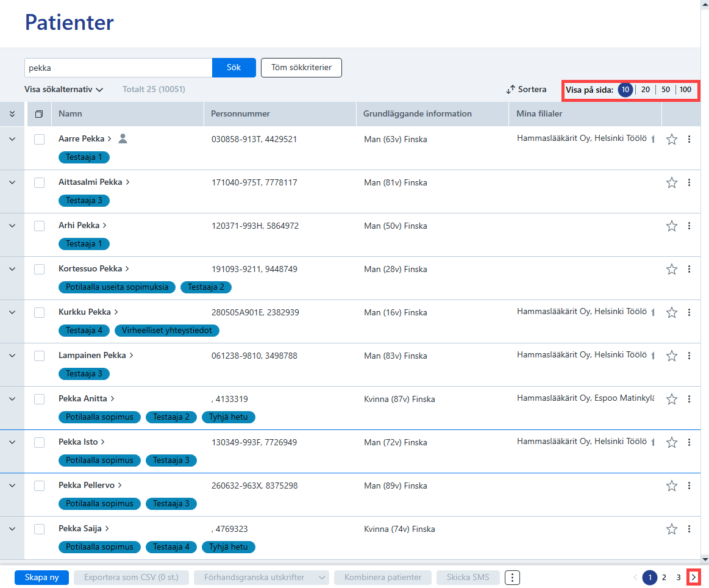Open row options for Pekka Isto
This screenshot has width=709, height=588.
(689, 442)
